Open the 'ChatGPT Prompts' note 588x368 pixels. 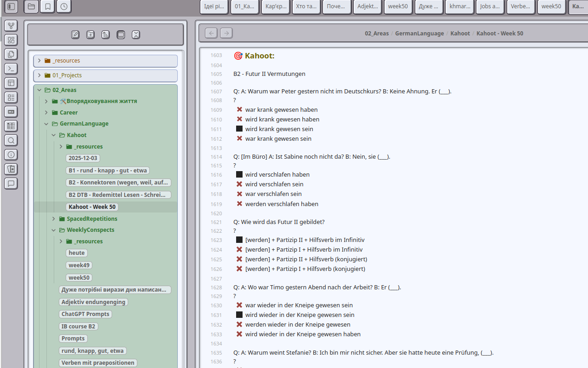tap(85, 314)
